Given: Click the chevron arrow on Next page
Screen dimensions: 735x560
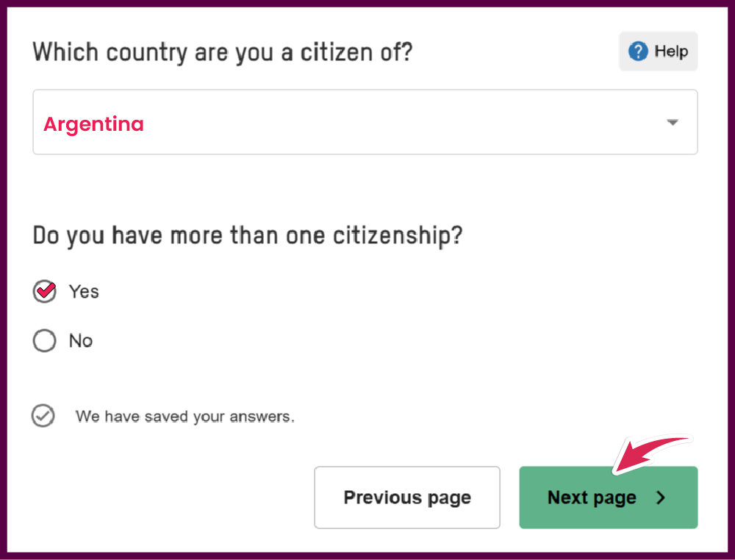Looking at the screenshot, I should click(661, 498).
